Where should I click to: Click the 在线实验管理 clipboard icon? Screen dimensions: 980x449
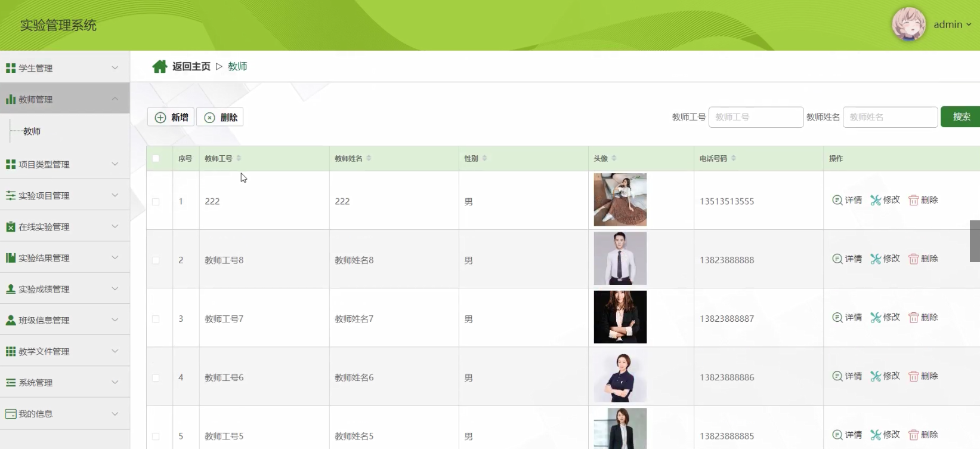tap(11, 227)
